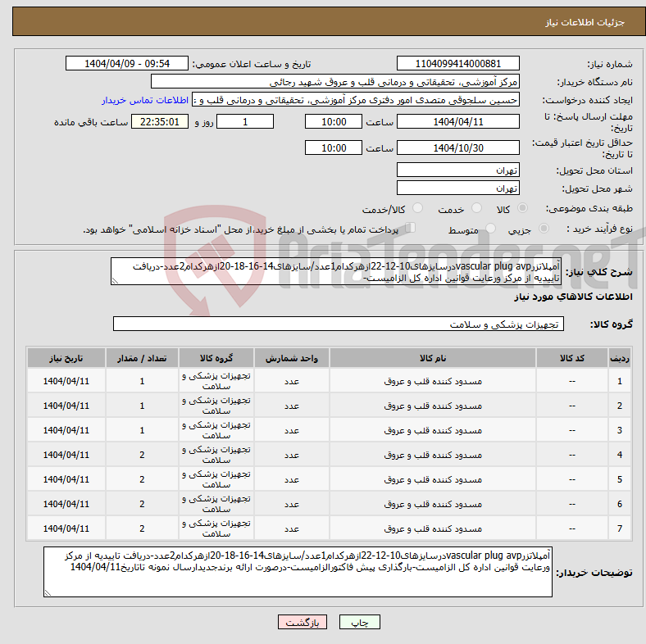Click the remaining days field showing 1

[x=245, y=122]
